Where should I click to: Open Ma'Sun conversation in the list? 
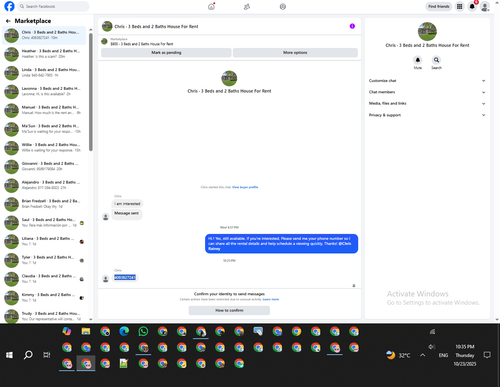tap(44, 129)
